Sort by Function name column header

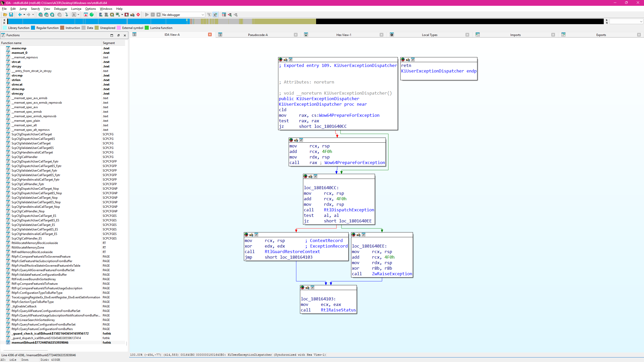coord(51,43)
